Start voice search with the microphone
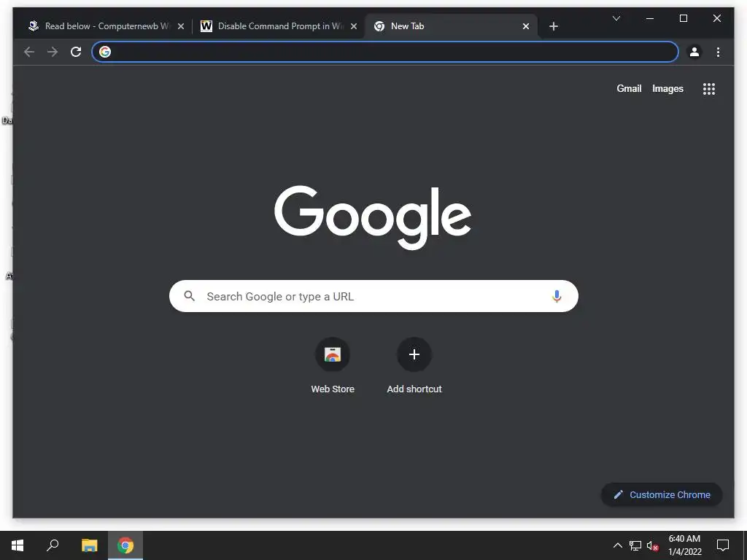 (557, 296)
